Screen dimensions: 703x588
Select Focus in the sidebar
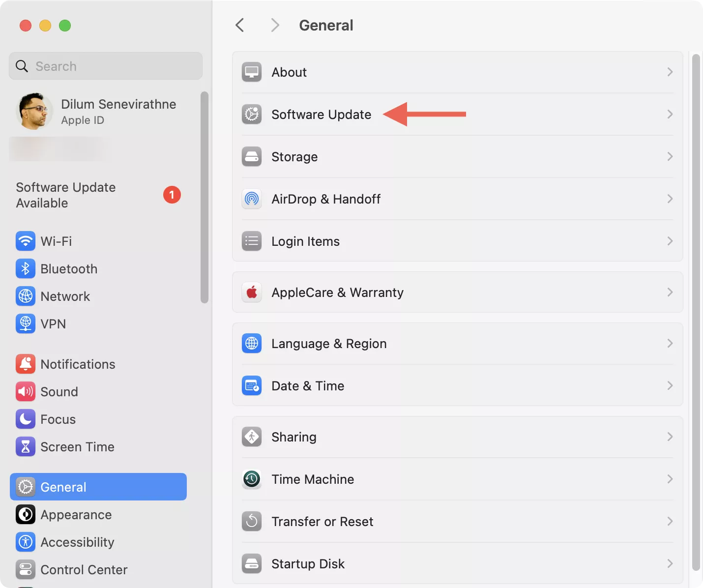coord(98,419)
